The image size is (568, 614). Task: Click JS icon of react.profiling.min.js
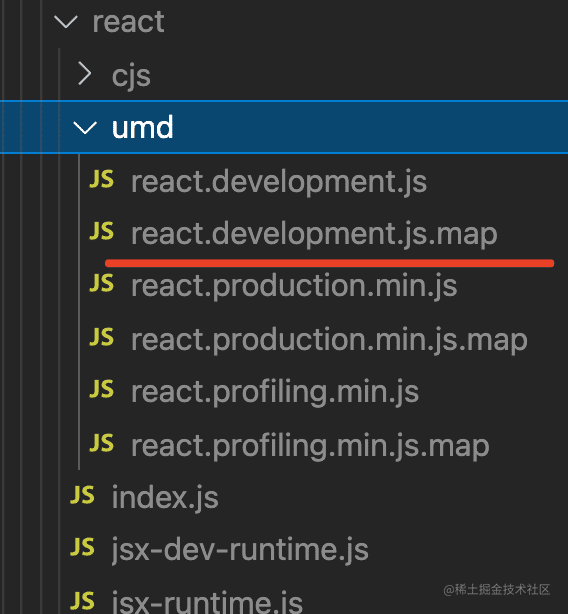coord(101,389)
